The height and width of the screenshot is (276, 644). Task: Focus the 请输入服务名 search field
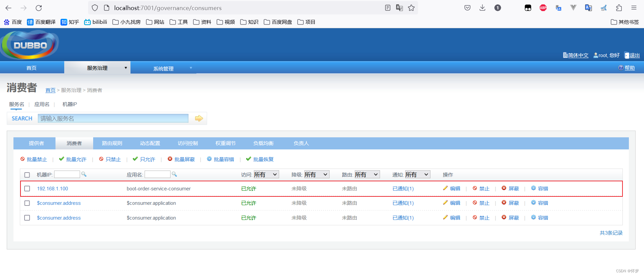pyautogui.click(x=113, y=118)
